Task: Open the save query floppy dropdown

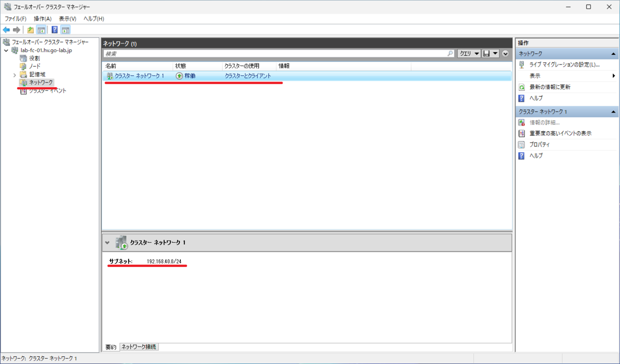Action: [x=490, y=53]
